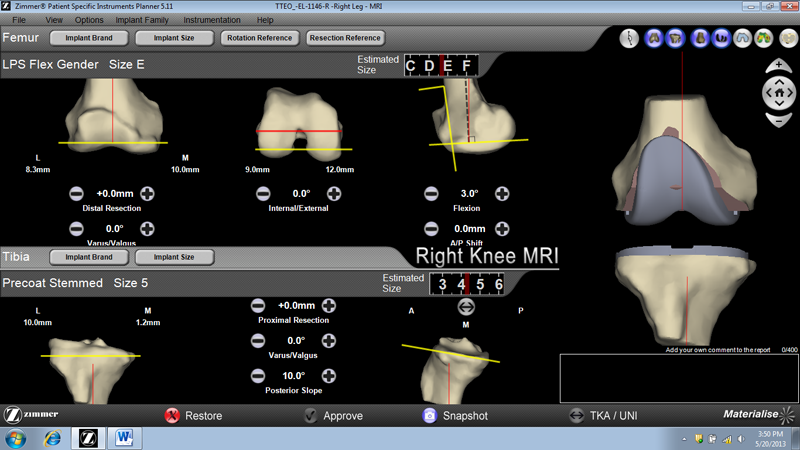The width and height of the screenshot is (800, 450).
Task: Toggle the color heat map view icon
Action: click(x=763, y=39)
